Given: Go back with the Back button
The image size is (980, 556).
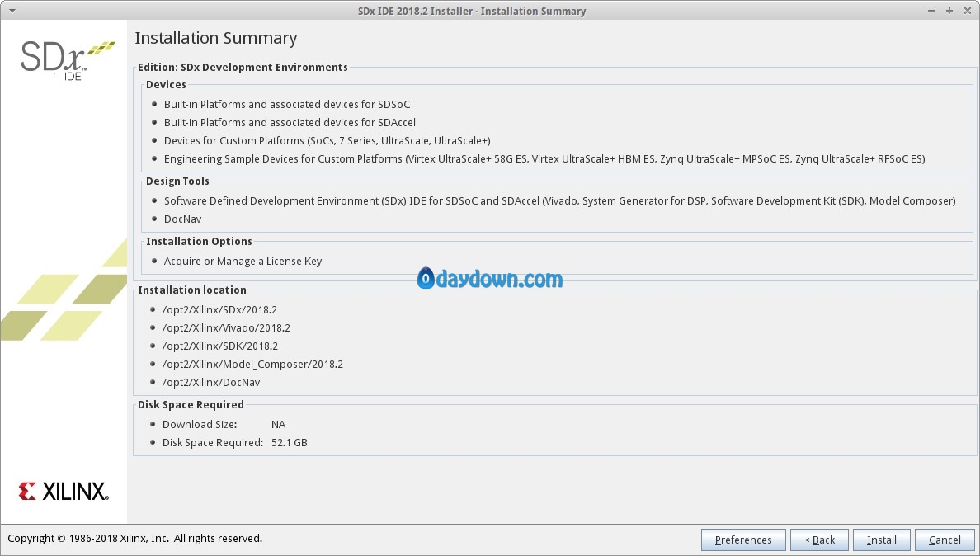Looking at the screenshot, I should pos(819,540).
